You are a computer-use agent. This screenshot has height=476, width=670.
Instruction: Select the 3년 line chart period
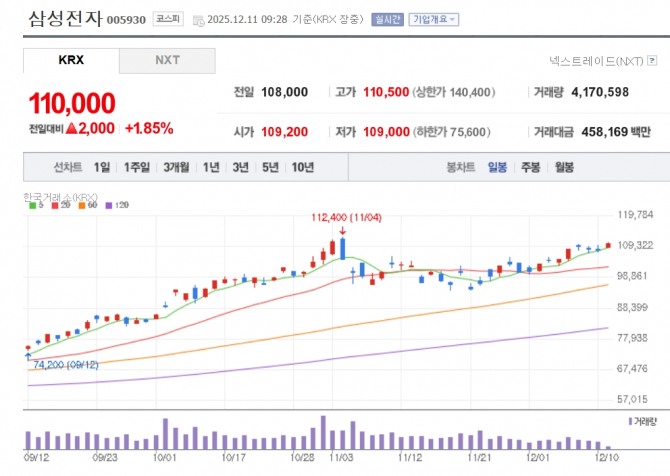click(240, 167)
